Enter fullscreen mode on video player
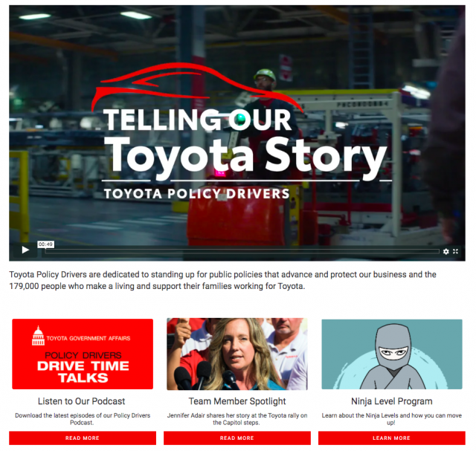The width and height of the screenshot is (476, 451). click(x=455, y=251)
